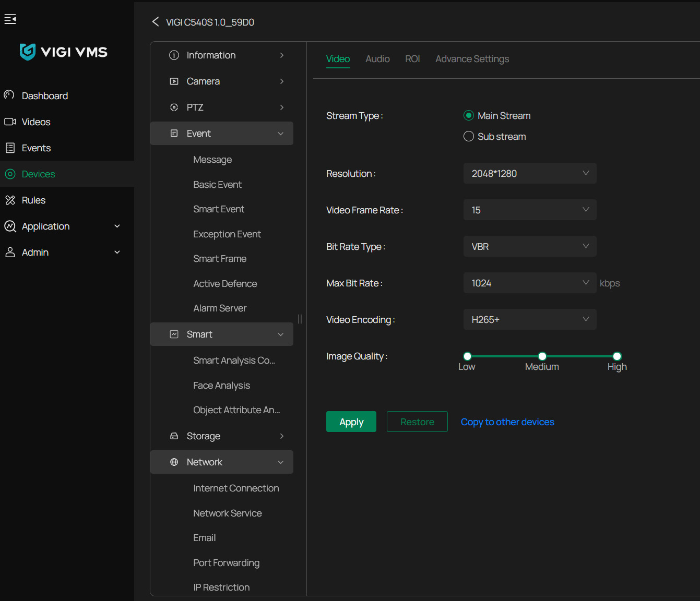Click Copy to other devices link
The width and height of the screenshot is (700, 601).
point(507,422)
